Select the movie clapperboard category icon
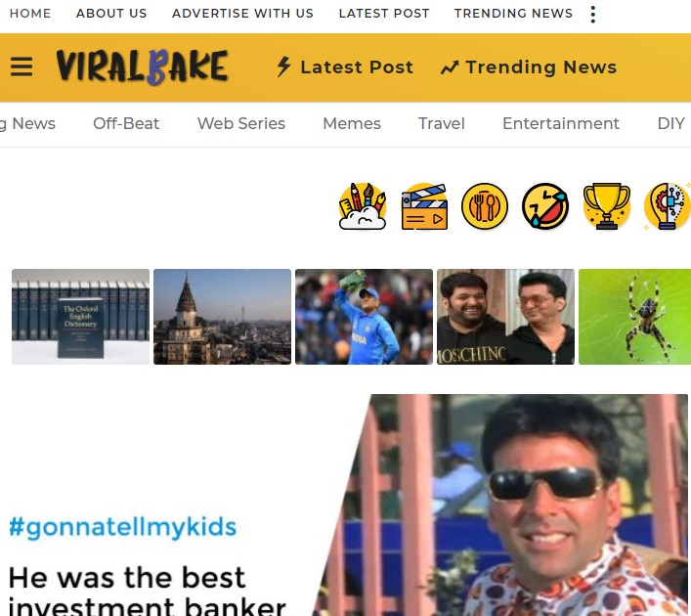The image size is (691, 616). pyautogui.click(x=424, y=206)
